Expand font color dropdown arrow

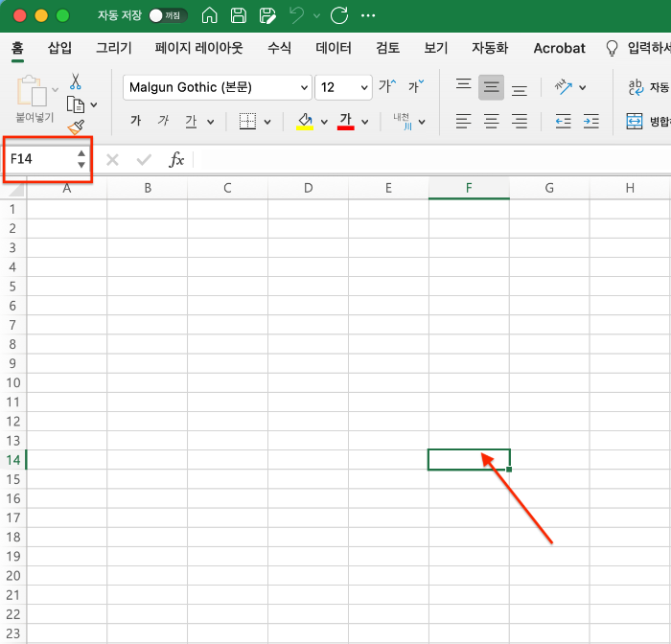tap(365, 122)
